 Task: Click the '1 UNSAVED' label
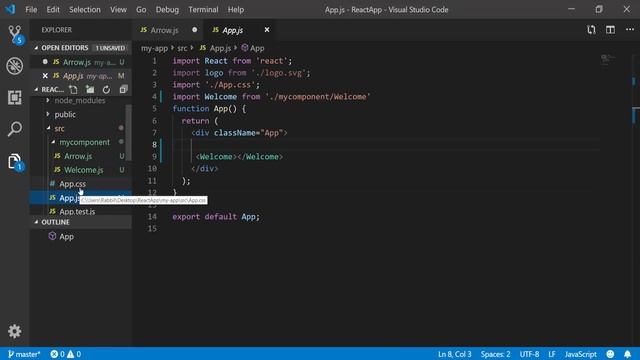[110, 48]
